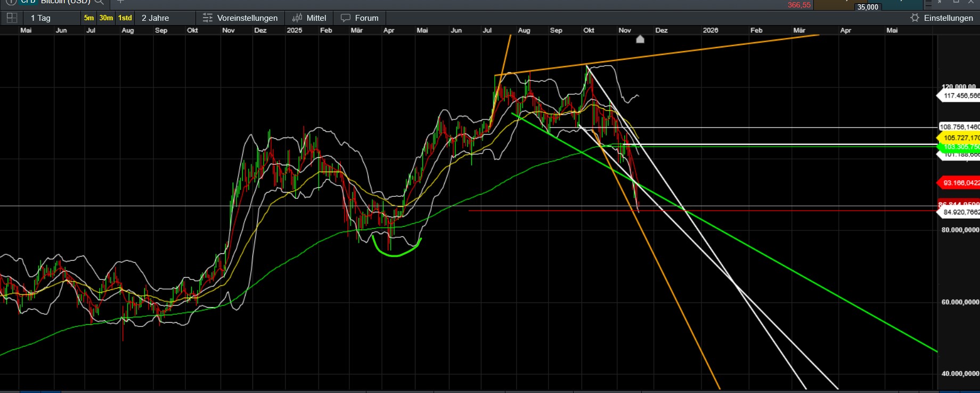Open the Voreinstellungen menu
This screenshot has height=393, width=980.
[x=247, y=18]
